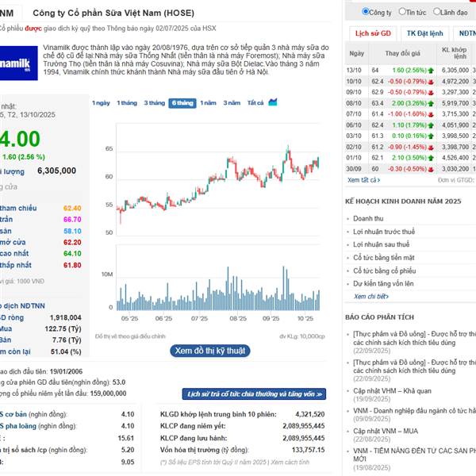Click green up arrow in 01/10 row
The width and height of the screenshot is (476, 476).
point(432,158)
